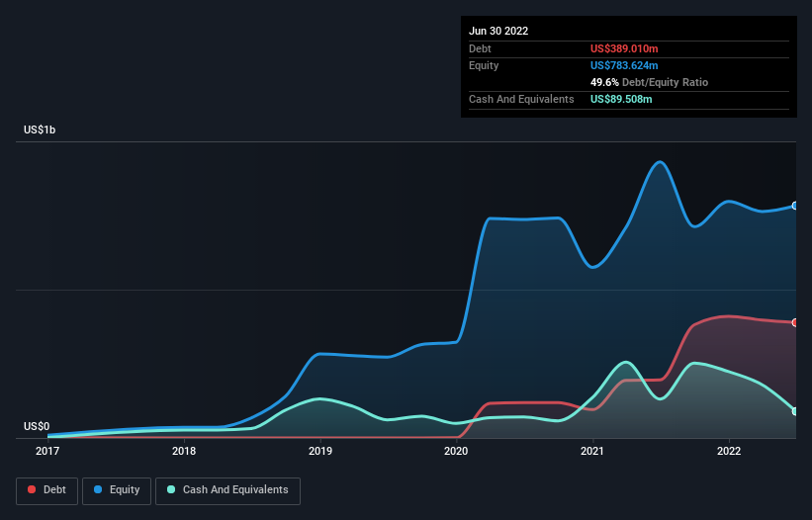812x520 pixels.
Task: Click the teal Cash legend dot
Action: click(171, 489)
